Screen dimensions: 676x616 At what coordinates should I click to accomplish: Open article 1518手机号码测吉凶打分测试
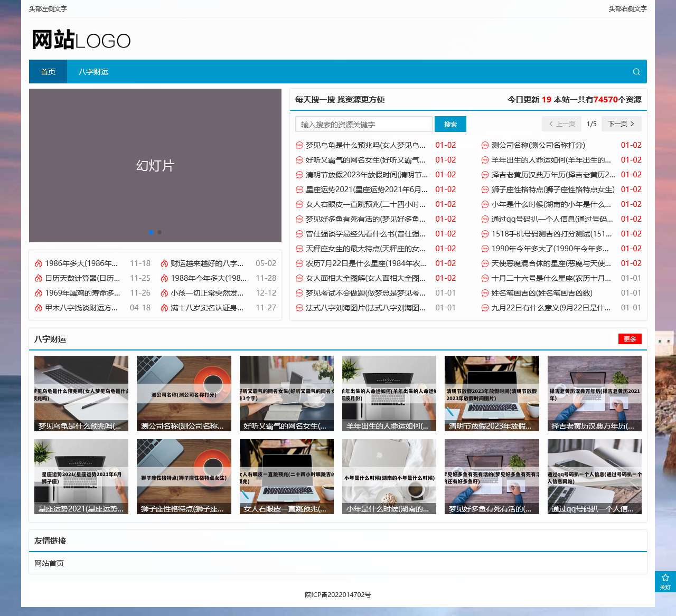pyautogui.click(x=552, y=234)
